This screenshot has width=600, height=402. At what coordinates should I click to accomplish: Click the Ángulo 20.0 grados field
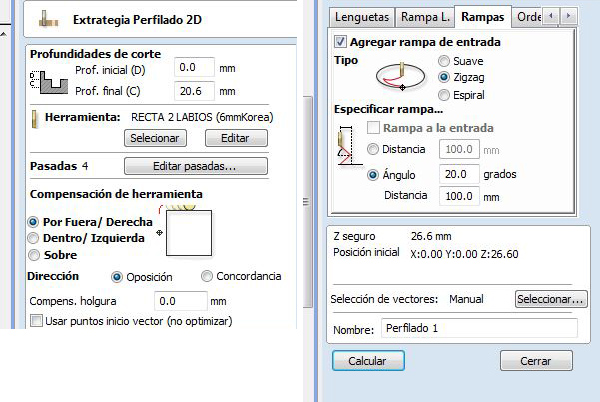coord(459,174)
